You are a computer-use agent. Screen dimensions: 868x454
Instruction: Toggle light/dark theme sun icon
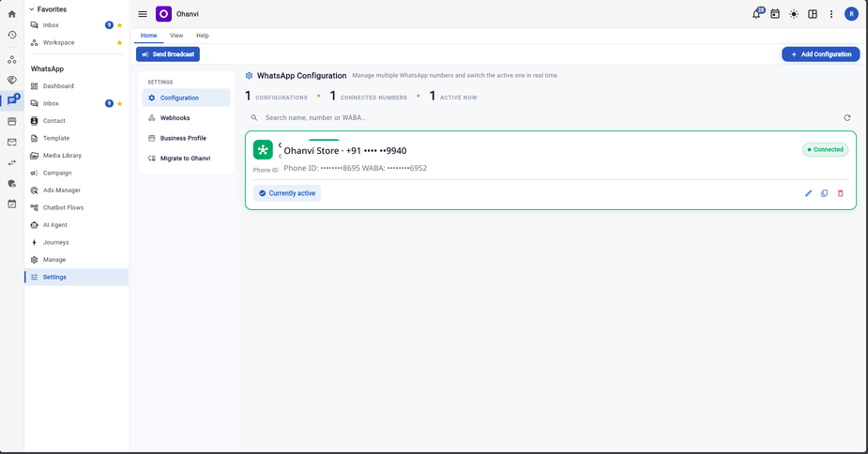click(794, 14)
